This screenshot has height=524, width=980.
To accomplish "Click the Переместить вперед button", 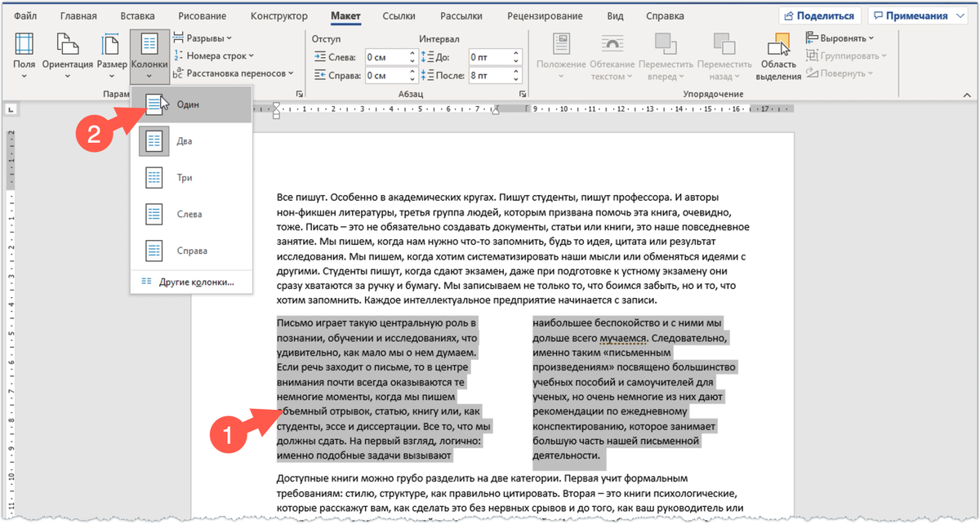I will [x=666, y=56].
